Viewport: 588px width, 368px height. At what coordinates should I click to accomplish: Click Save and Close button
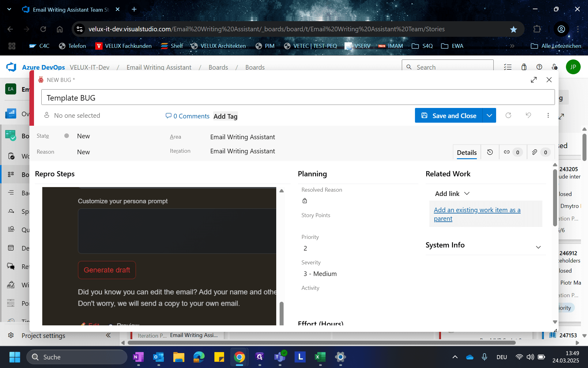(x=449, y=116)
